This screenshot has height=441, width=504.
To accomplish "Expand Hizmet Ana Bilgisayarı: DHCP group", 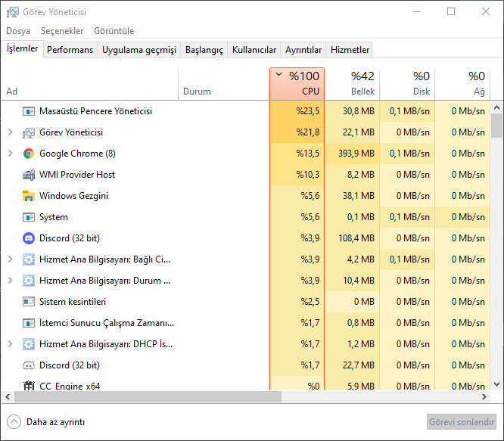I will [x=11, y=344].
